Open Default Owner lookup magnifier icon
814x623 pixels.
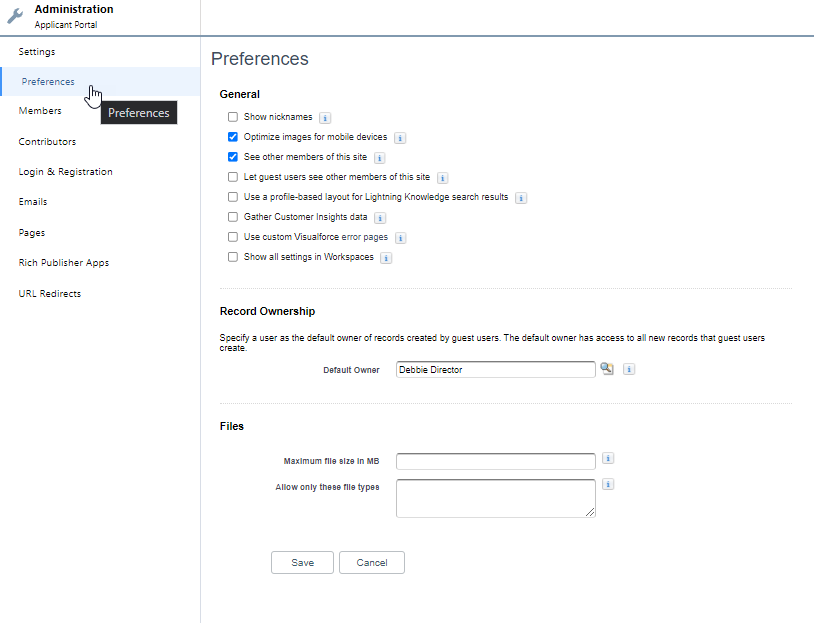(607, 369)
